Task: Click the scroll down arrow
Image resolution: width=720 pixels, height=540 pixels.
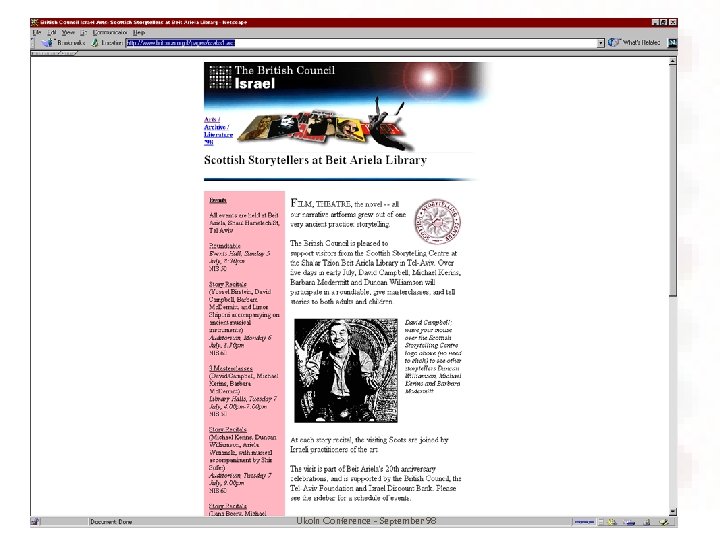Action: click(x=672, y=512)
